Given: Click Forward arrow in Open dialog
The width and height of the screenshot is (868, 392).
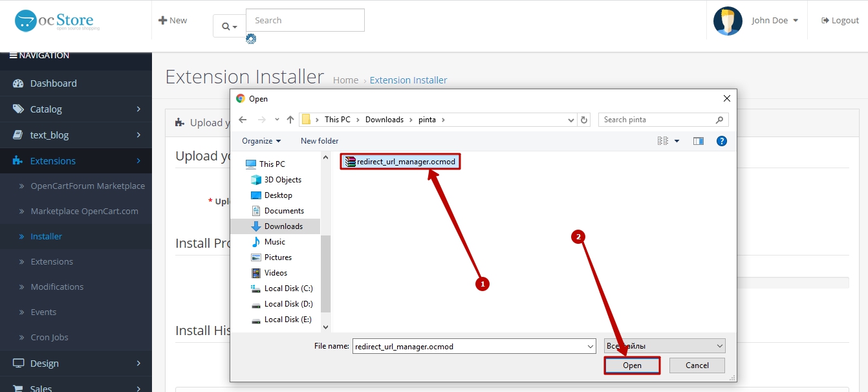Looking at the screenshot, I should (x=262, y=120).
